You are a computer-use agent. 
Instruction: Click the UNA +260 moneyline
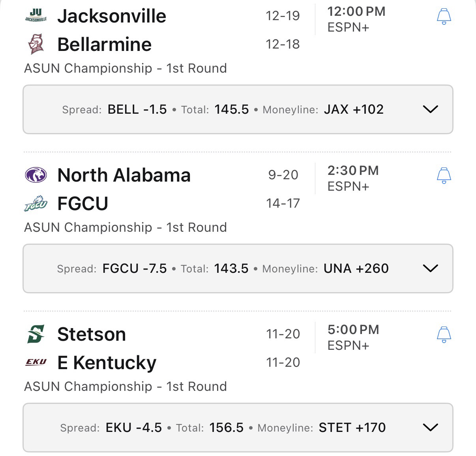[356, 268]
